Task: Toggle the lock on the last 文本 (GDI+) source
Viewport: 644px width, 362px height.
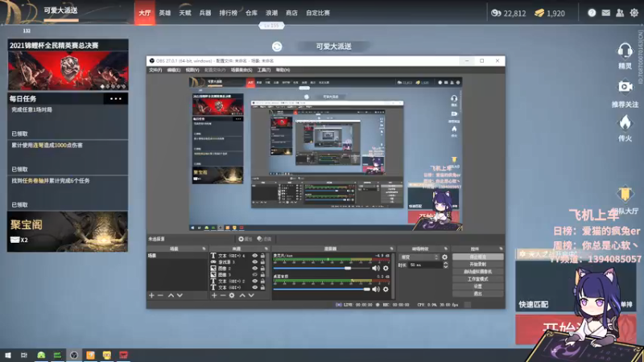Action: pyautogui.click(x=262, y=287)
